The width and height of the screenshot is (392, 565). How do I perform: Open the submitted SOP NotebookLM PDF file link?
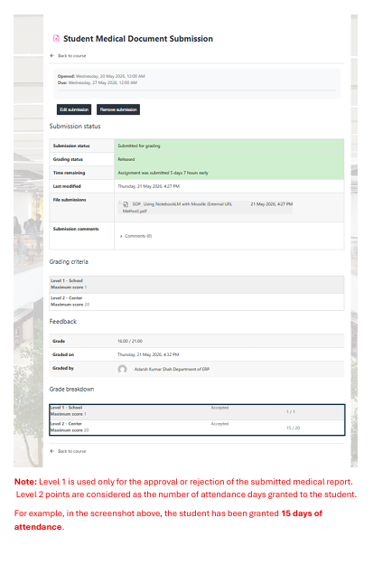click(177, 207)
